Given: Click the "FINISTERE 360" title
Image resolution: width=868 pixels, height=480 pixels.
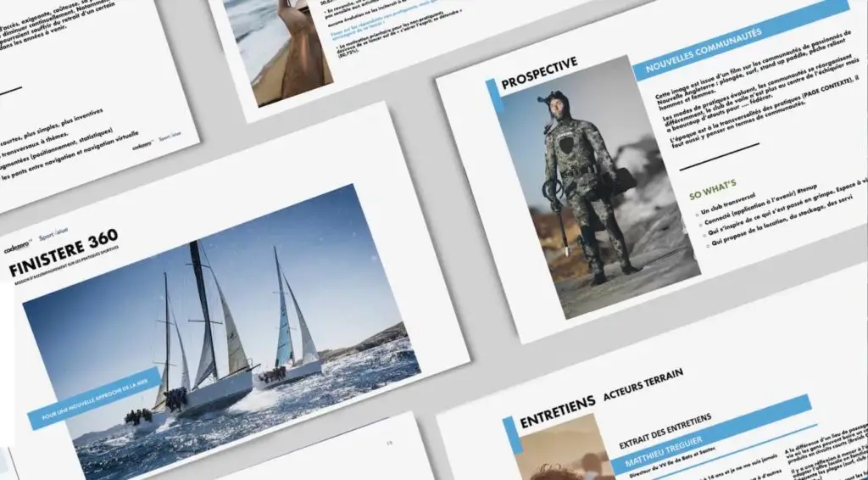Looking at the screenshot, I should click(64, 252).
